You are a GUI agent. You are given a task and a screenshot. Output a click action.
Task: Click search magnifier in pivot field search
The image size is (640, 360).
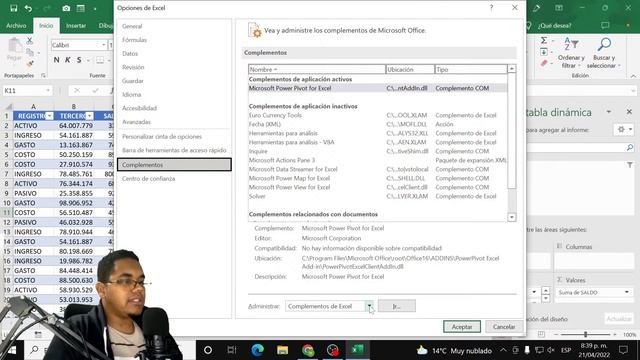pos(630,147)
